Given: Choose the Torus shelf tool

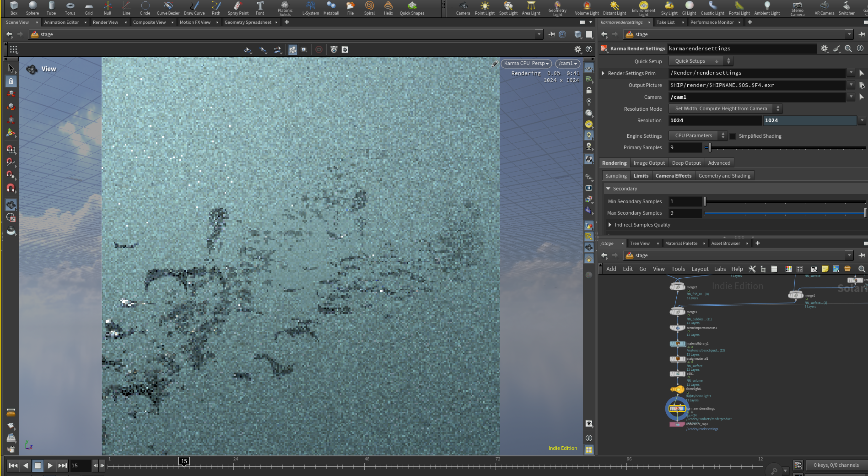Looking at the screenshot, I should pyautogui.click(x=70, y=8).
